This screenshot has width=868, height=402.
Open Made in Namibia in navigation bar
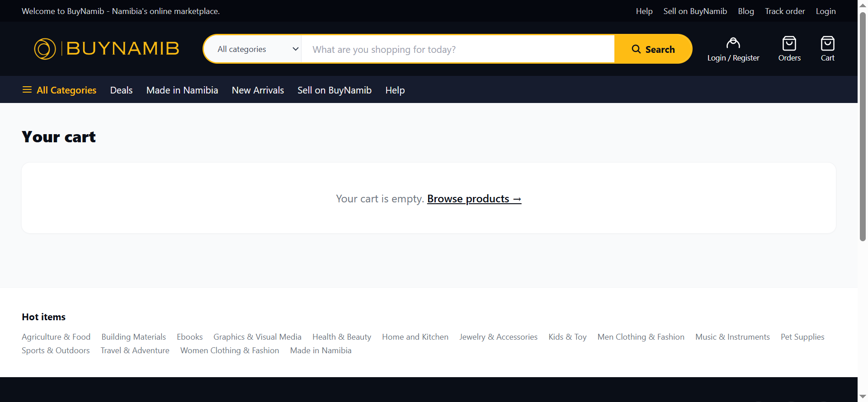click(x=182, y=90)
